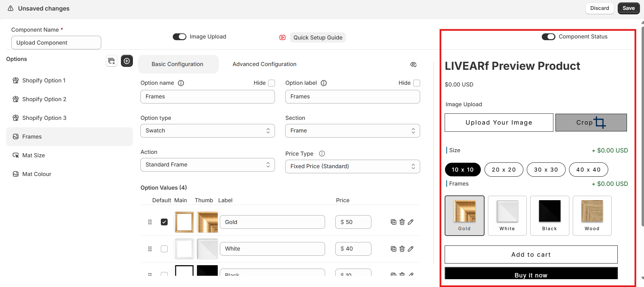Select the White frame swatch in preview
This screenshot has height=287, width=644.
[x=507, y=216]
